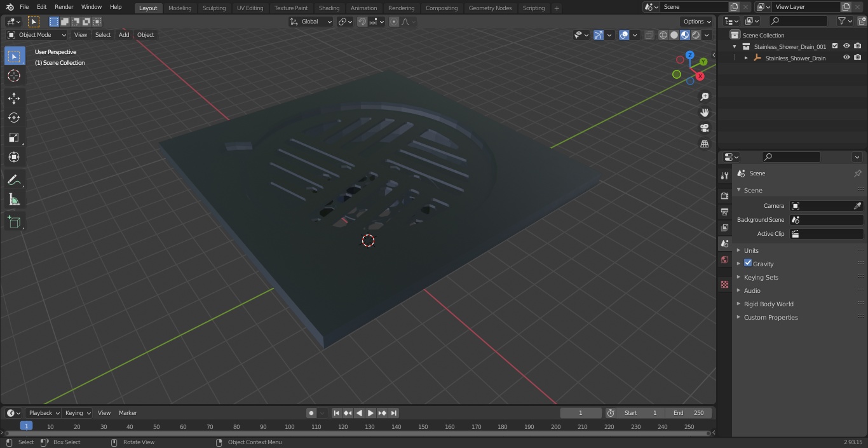The height and width of the screenshot is (448, 868).
Task: Toggle the Gravity checkbox
Action: 748,263
